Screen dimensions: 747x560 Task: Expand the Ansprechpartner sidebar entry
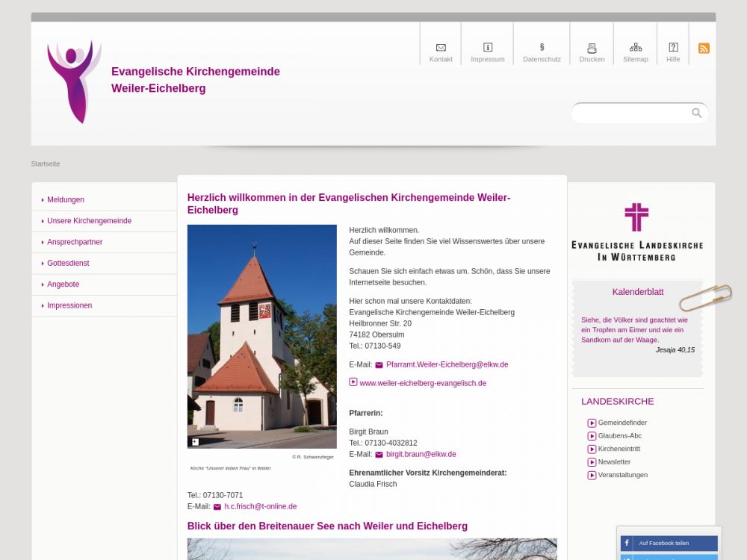[x=75, y=242]
